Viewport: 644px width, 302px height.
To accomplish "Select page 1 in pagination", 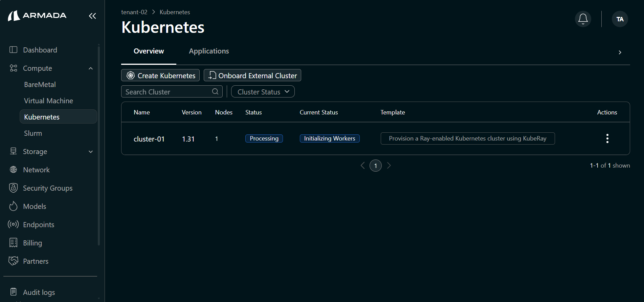I will pyautogui.click(x=376, y=166).
